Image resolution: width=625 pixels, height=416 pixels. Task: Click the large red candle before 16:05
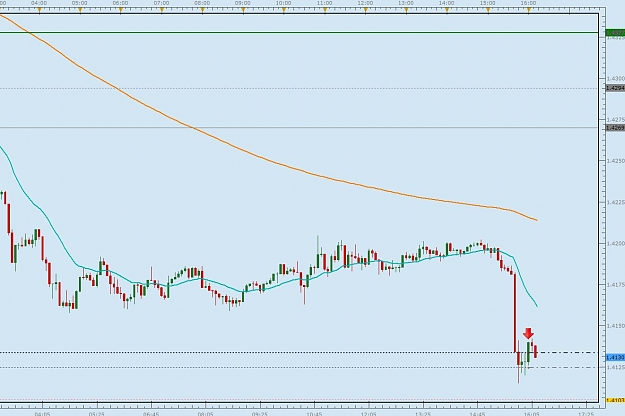point(515,313)
